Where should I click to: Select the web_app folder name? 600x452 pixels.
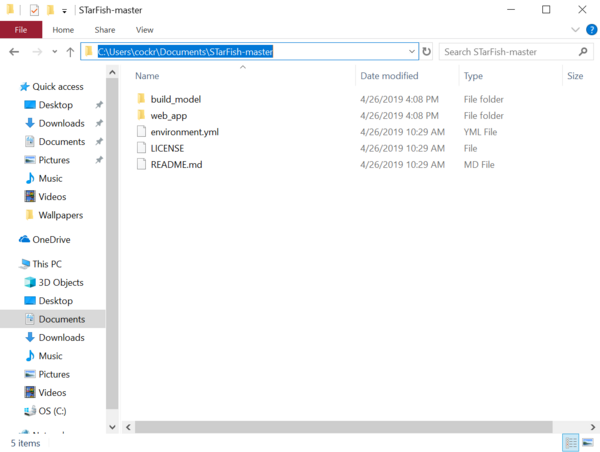coord(169,116)
